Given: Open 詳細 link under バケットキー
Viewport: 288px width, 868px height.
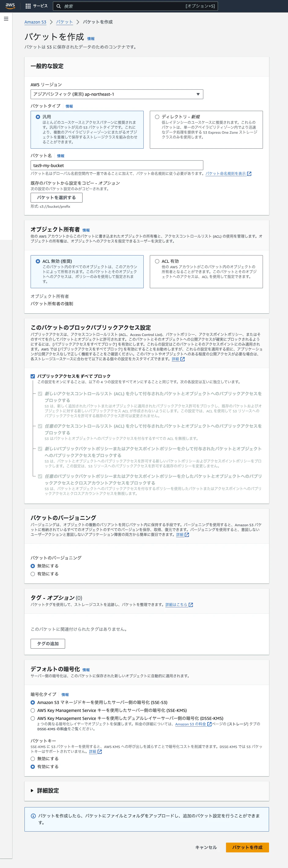Looking at the screenshot, I should 93,752.
